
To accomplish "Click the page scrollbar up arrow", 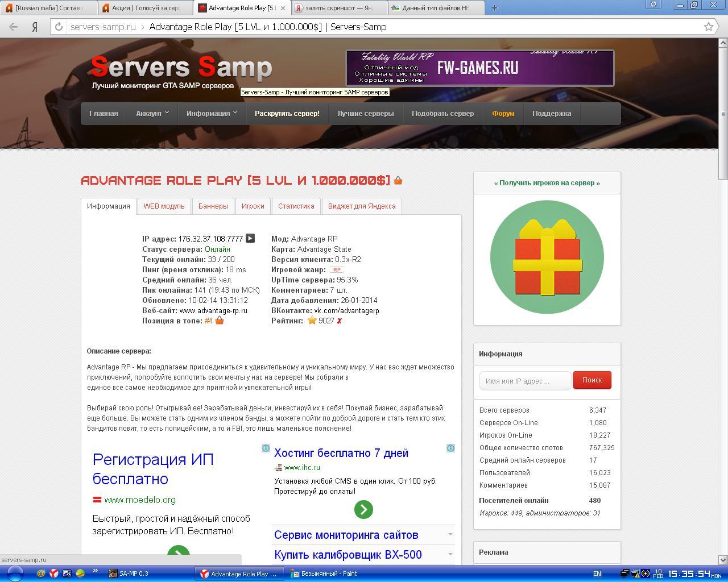I will (x=723, y=43).
